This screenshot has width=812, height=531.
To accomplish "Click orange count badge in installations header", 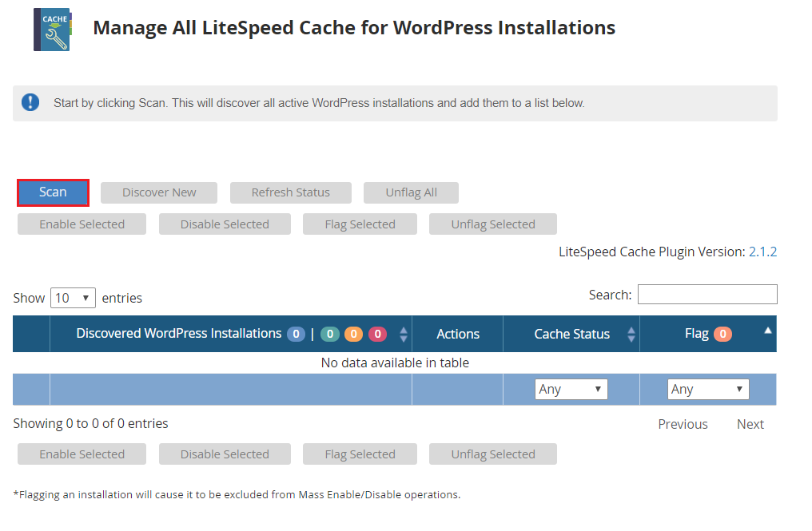I will click(x=354, y=335).
